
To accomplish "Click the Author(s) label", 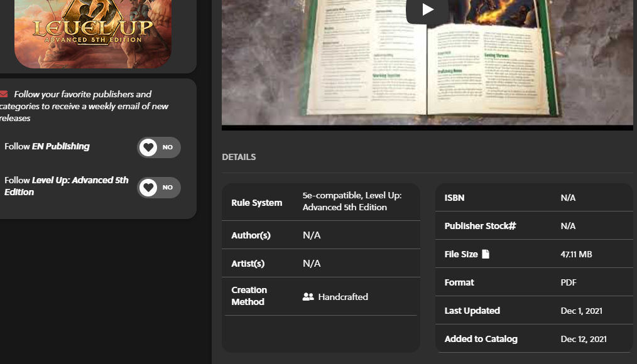I will [251, 235].
